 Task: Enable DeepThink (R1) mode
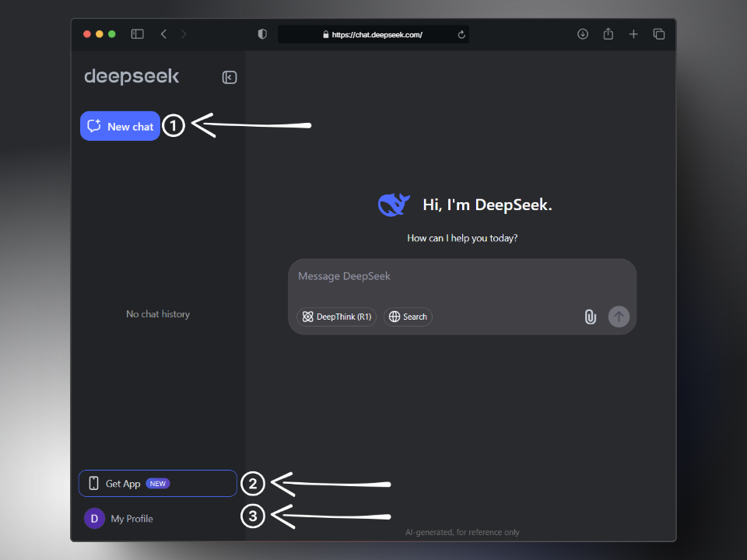pos(337,317)
